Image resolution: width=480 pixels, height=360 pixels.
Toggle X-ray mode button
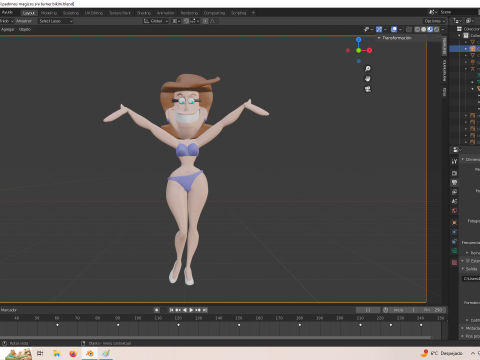tap(409, 29)
